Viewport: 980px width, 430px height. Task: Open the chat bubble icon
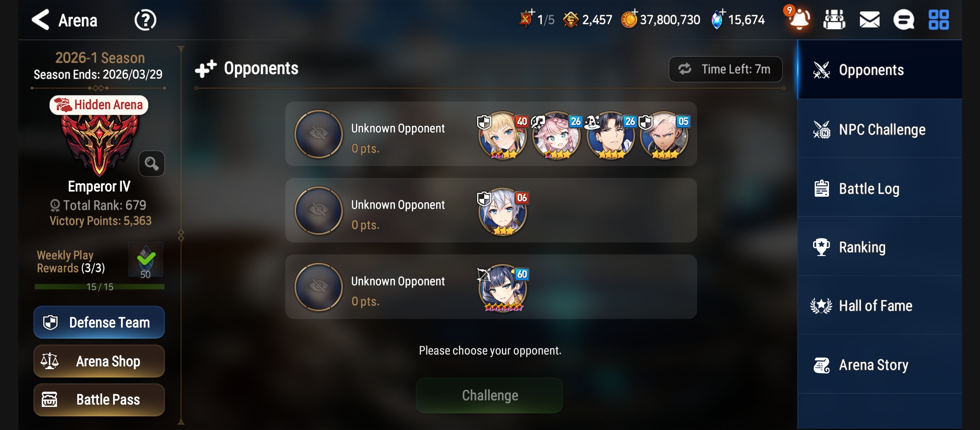point(904,20)
